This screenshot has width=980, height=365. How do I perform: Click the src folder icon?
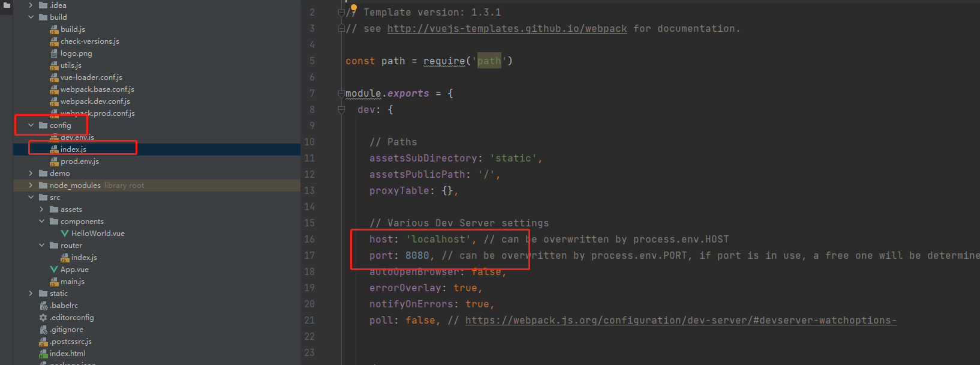click(43, 198)
